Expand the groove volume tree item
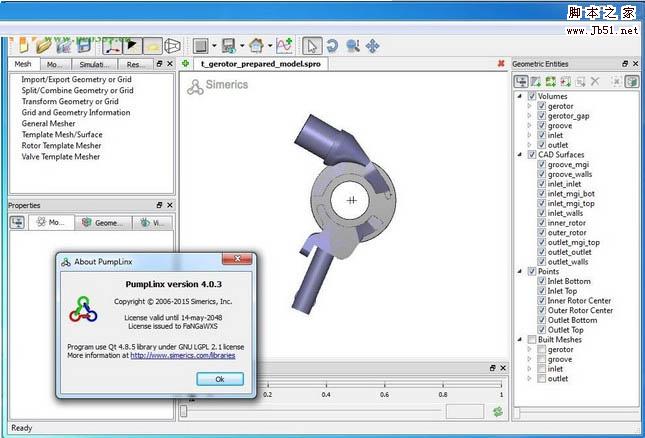 tap(531, 127)
